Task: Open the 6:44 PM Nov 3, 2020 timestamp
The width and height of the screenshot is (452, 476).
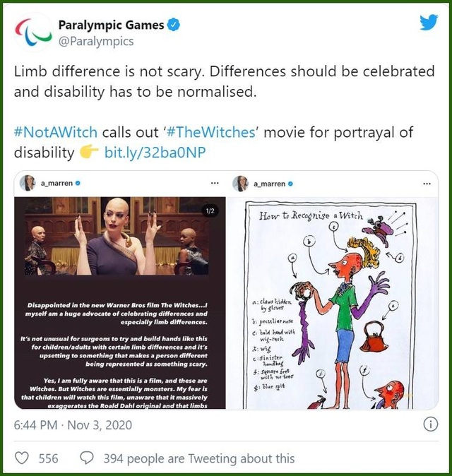Action: [73, 425]
